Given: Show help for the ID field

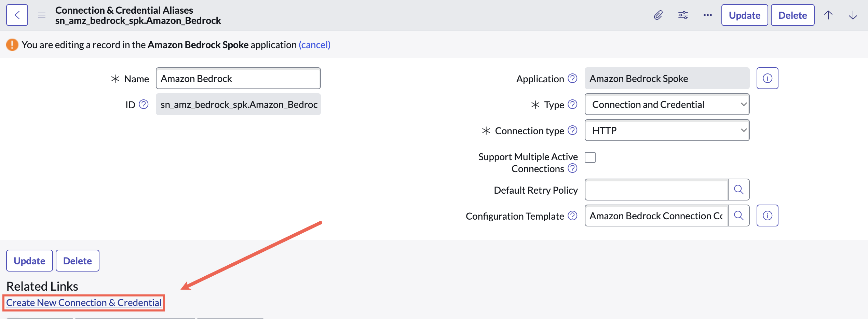Looking at the screenshot, I should click(x=144, y=104).
